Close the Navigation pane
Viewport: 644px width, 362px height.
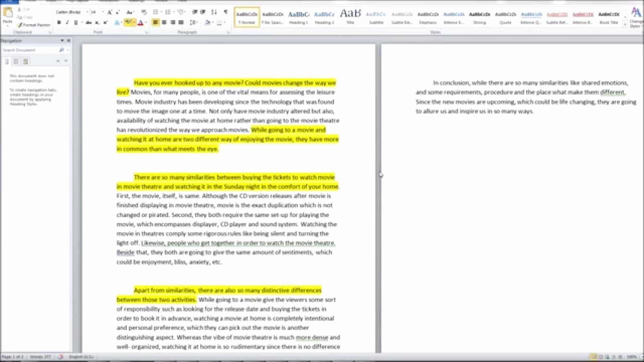[68, 40]
